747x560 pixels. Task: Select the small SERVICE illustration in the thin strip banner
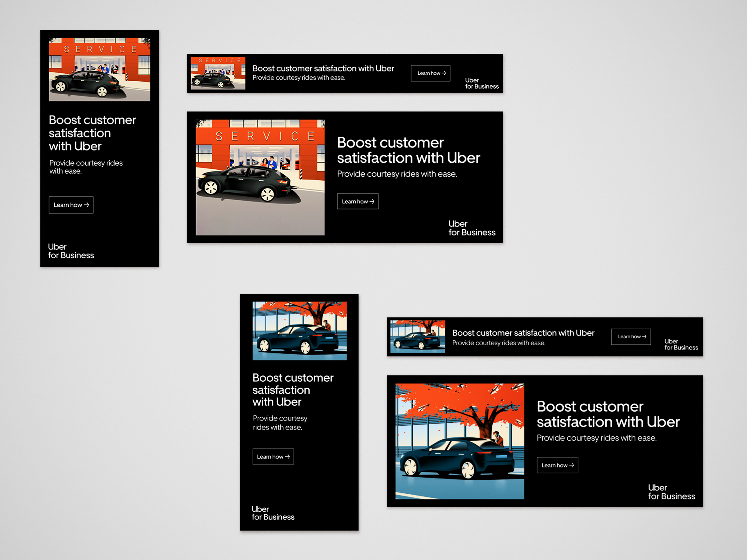[x=218, y=73]
